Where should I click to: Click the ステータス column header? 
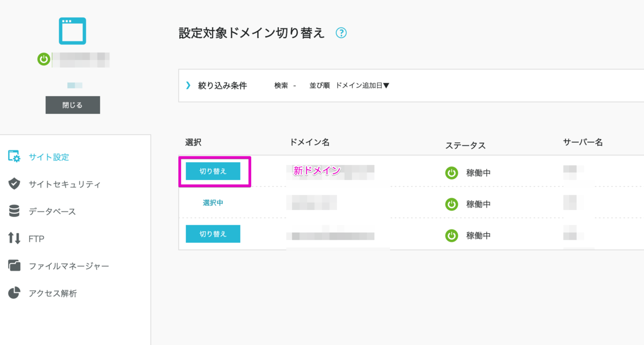pyautogui.click(x=465, y=145)
